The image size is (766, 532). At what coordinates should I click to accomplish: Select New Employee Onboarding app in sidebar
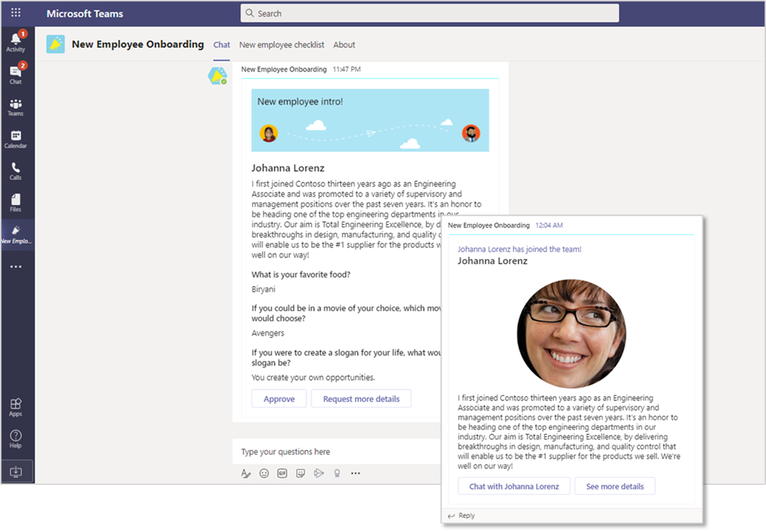click(16, 235)
